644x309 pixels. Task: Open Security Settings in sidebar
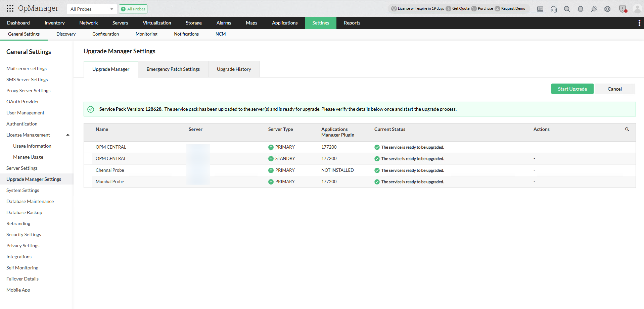(24, 235)
